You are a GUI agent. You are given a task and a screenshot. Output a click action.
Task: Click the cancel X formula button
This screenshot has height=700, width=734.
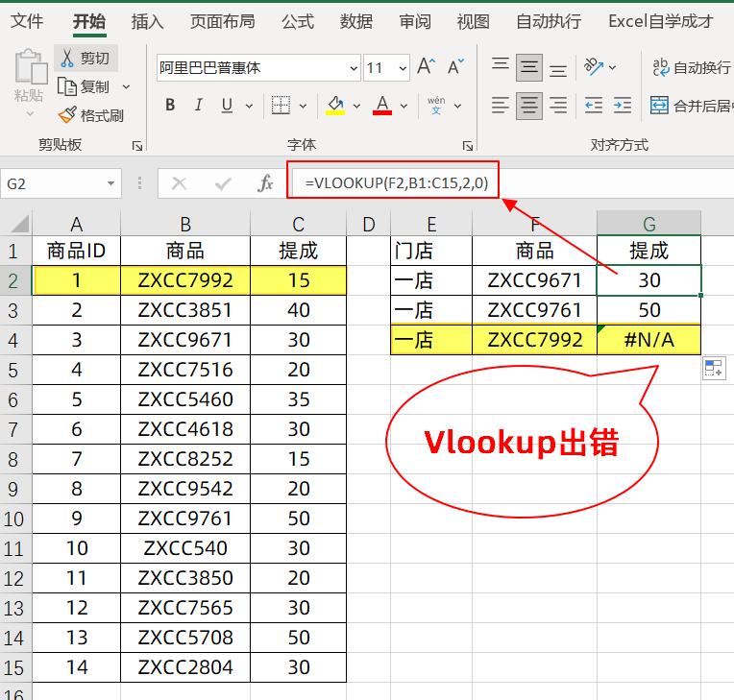click(179, 183)
